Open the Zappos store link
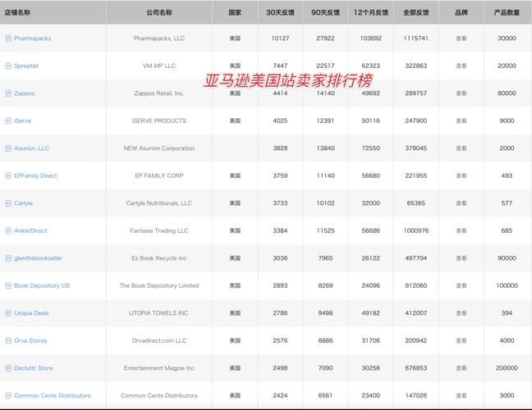The width and height of the screenshot is (532, 410). point(25,93)
